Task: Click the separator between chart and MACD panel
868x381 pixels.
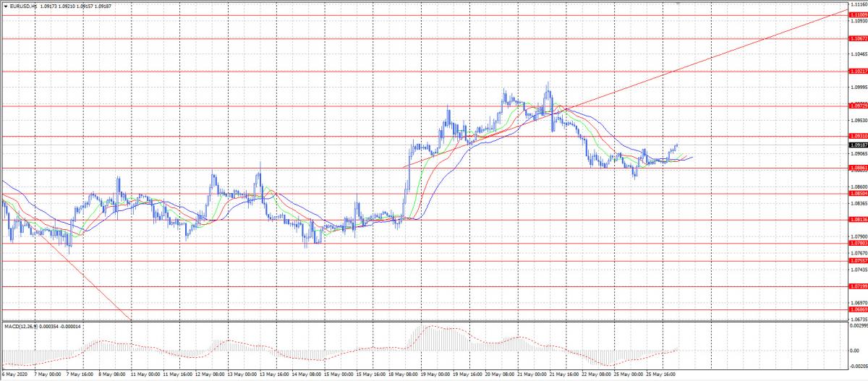Action: click(x=424, y=322)
